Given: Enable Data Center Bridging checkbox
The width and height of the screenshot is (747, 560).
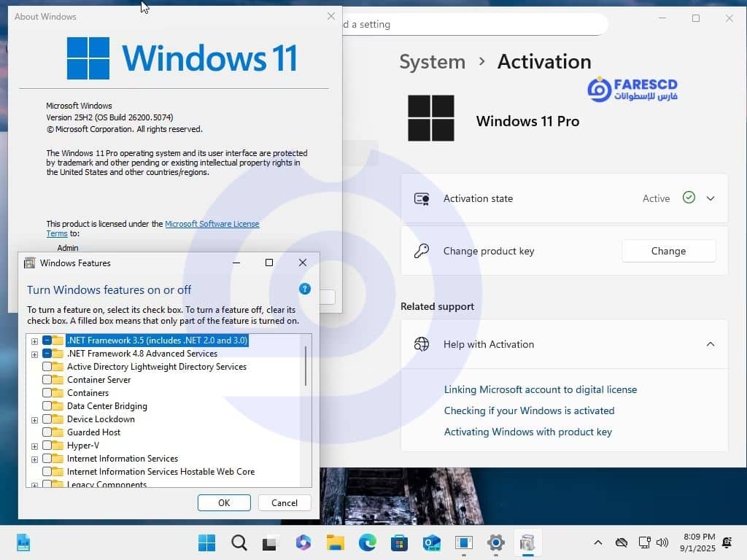Looking at the screenshot, I should pyautogui.click(x=47, y=405).
